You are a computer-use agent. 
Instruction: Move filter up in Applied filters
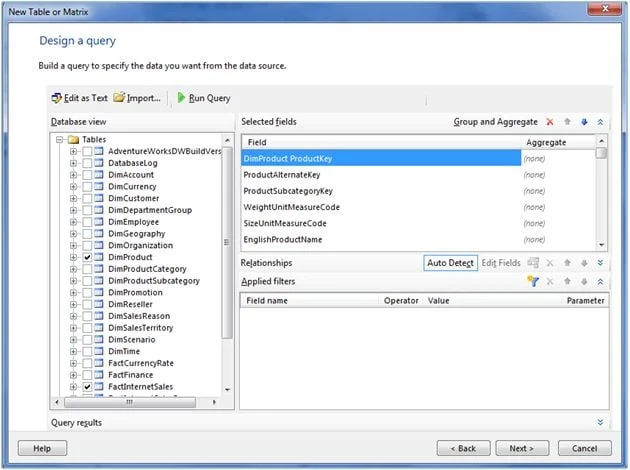[x=567, y=282]
